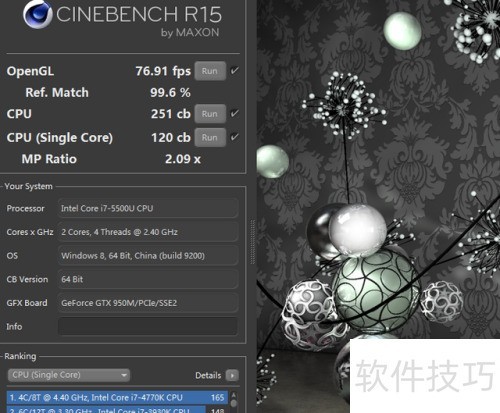500x413 pixels.
Task: Click the MP Ratio value 2.09 x
Action: 183,159
